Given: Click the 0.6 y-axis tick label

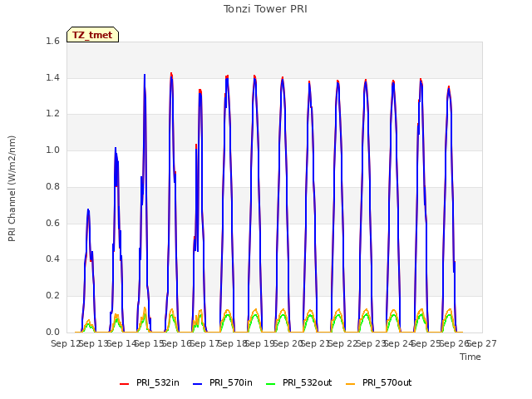Looking at the screenshot, I should pos(52,223).
